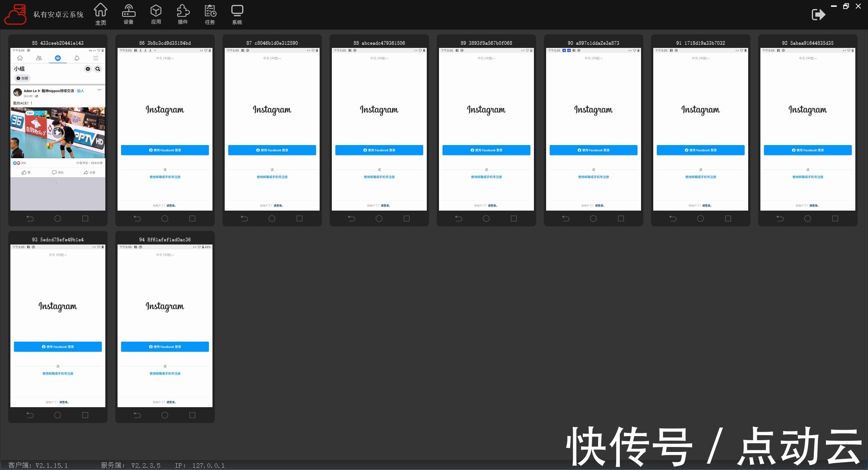Expand language dropdown on device 87
Viewport: 868px width, 470px height.
click(272, 58)
